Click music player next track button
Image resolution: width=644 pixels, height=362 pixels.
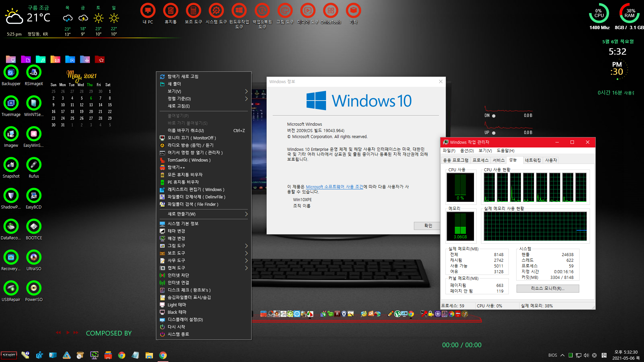click(76, 333)
